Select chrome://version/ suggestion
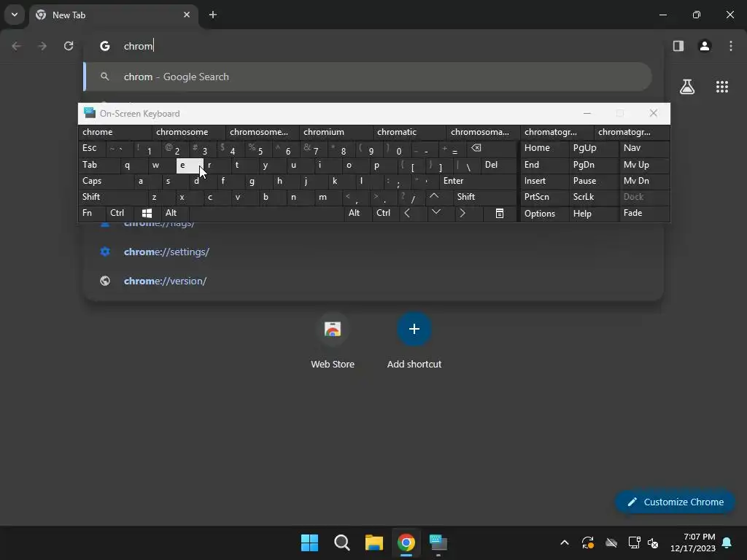The height and width of the screenshot is (560, 747). [373, 281]
